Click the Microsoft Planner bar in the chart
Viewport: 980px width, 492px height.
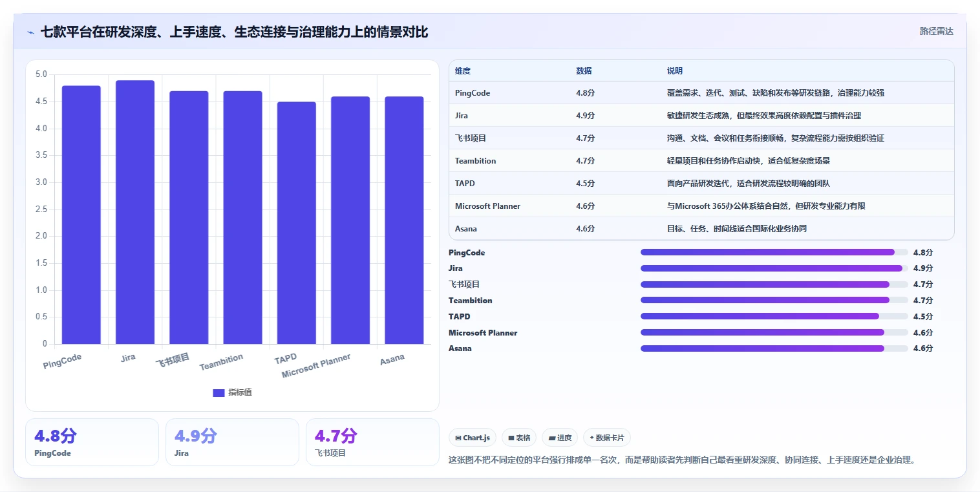pyautogui.click(x=350, y=220)
